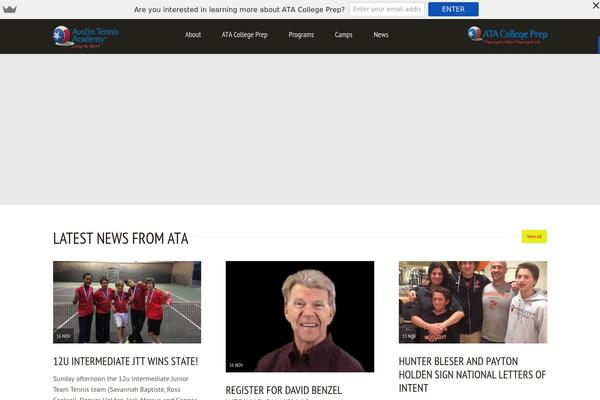Viewport: 600px width, 400px height.
Task: Open the Bleser and Holden signing photo
Action: coord(473,302)
